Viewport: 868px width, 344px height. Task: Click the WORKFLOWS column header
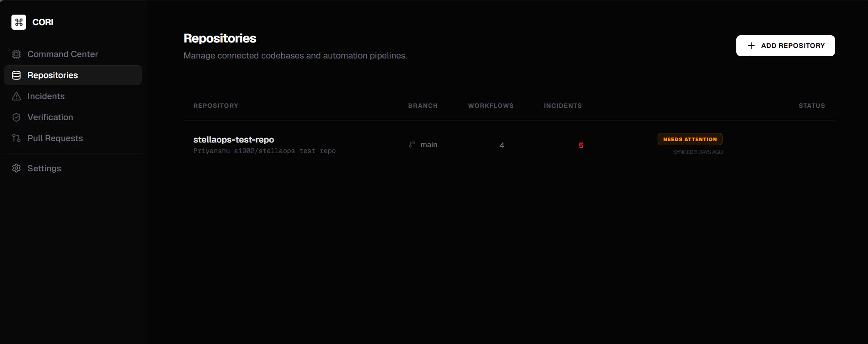pyautogui.click(x=491, y=106)
